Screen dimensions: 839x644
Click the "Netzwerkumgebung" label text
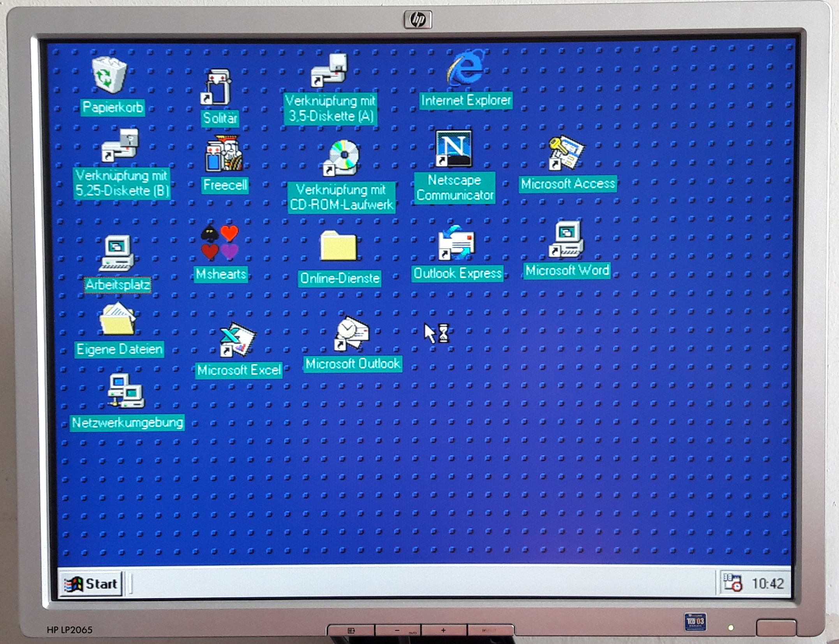pos(127,422)
